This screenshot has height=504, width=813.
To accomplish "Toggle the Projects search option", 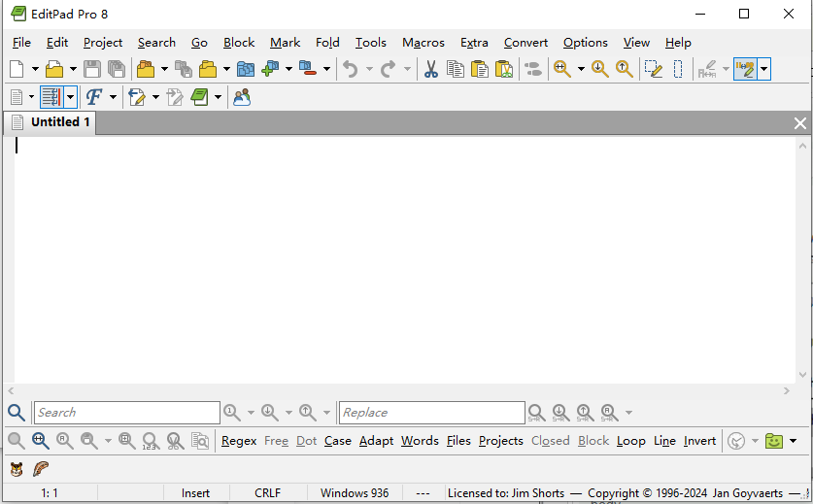I will coord(501,441).
